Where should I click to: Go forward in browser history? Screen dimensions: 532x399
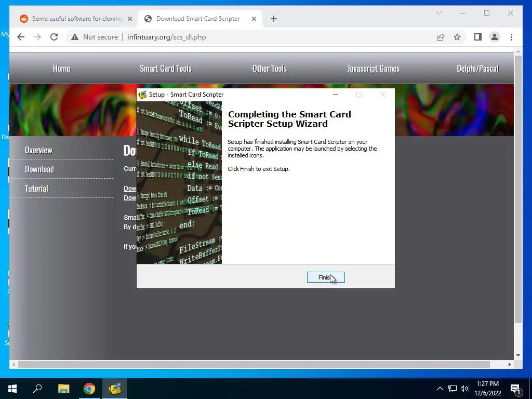tap(37, 37)
